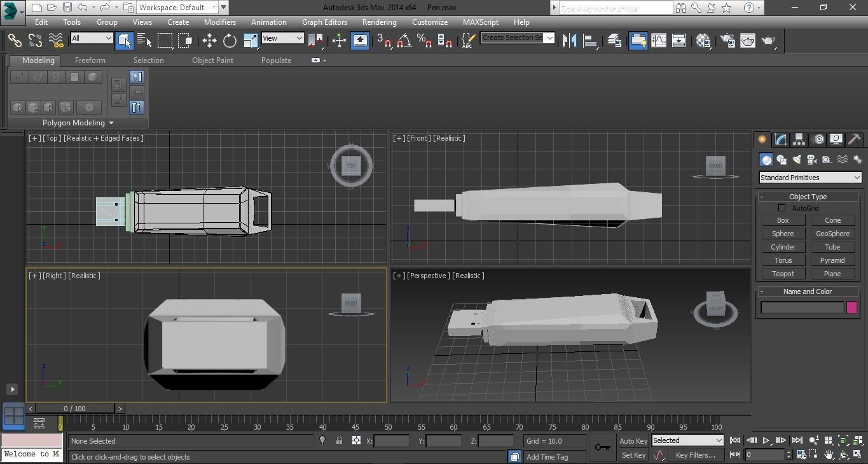Open the Schematic View

(x=679, y=40)
